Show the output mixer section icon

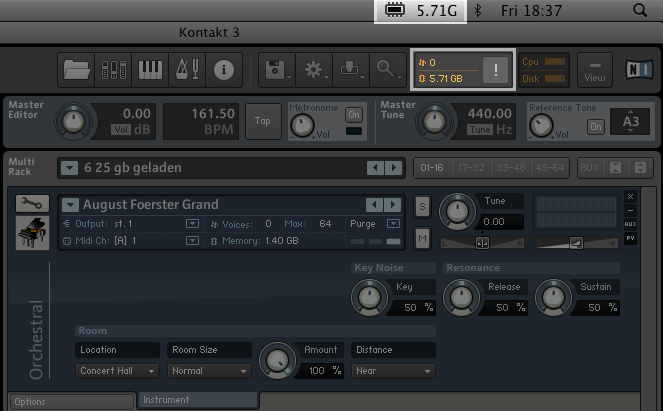113,70
